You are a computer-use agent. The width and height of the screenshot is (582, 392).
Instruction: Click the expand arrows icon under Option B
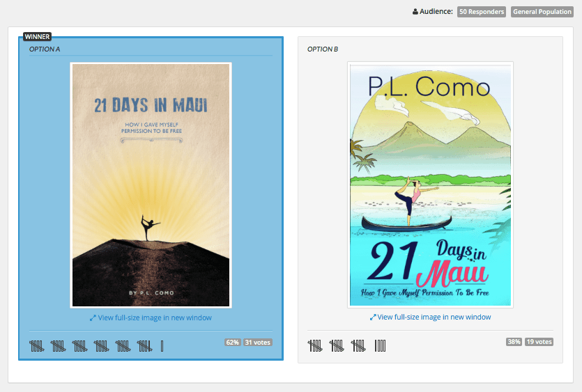(x=373, y=317)
